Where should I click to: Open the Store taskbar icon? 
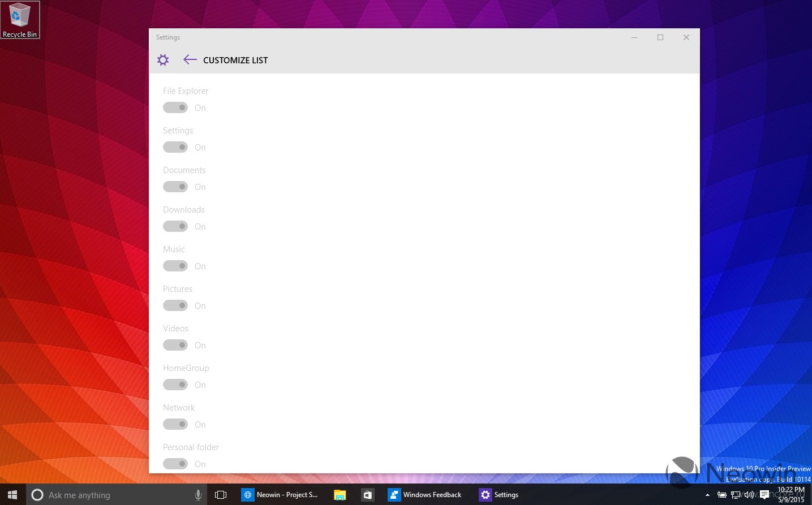point(368,495)
